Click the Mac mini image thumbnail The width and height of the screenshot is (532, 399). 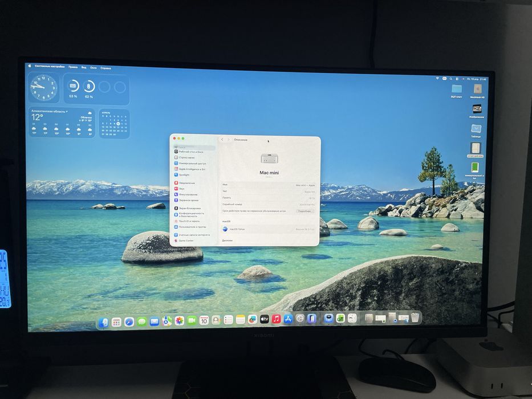point(269,158)
